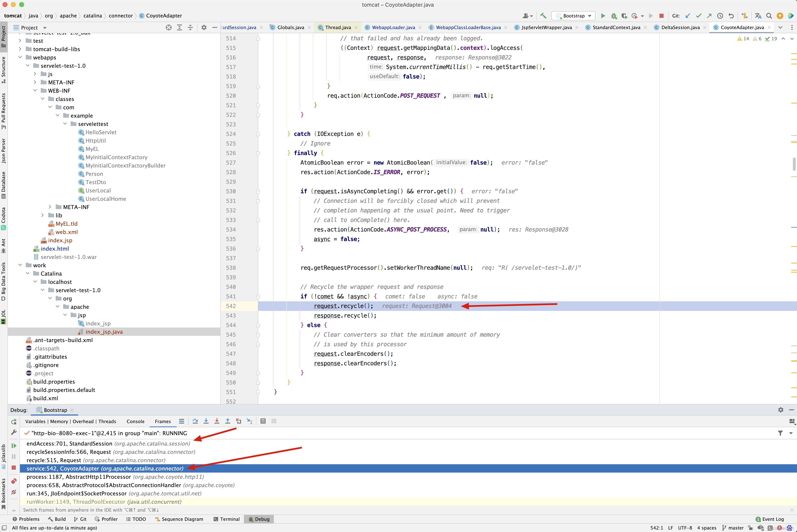This screenshot has height=532, width=797.
Task: Toggle the Project tool window stripe button
Action: (x=4, y=37)
